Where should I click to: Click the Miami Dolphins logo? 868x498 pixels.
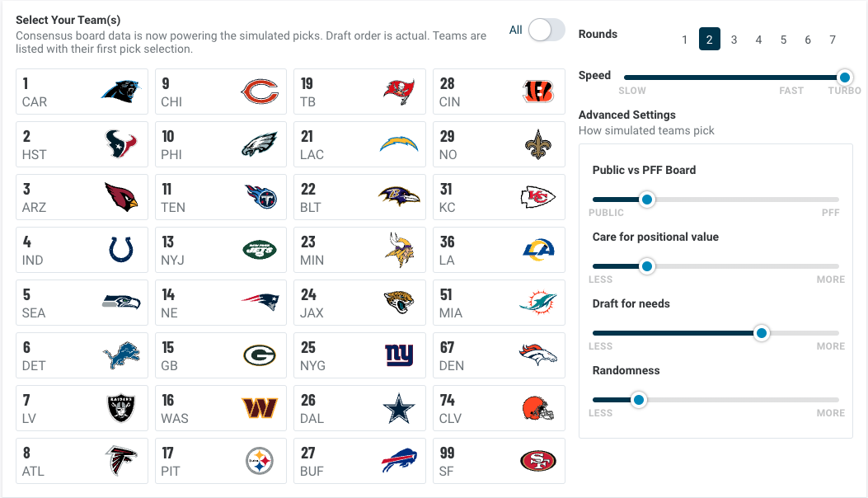[539, 303]
